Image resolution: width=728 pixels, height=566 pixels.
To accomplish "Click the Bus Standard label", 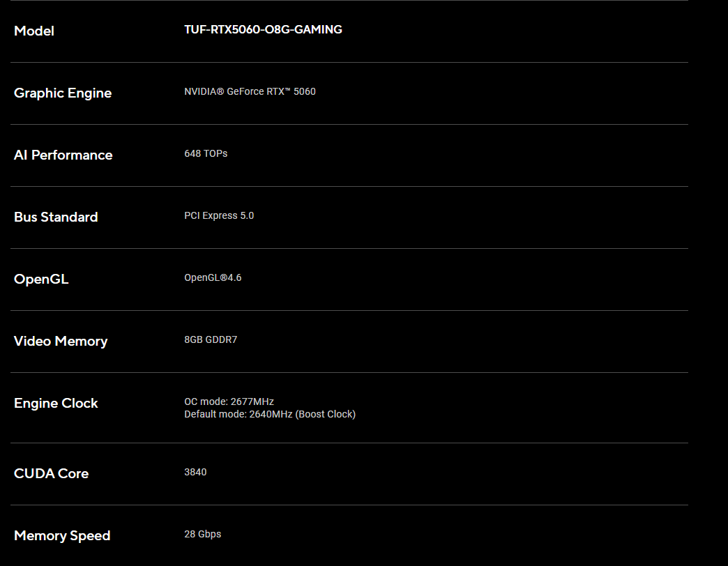I will (56, 217).
